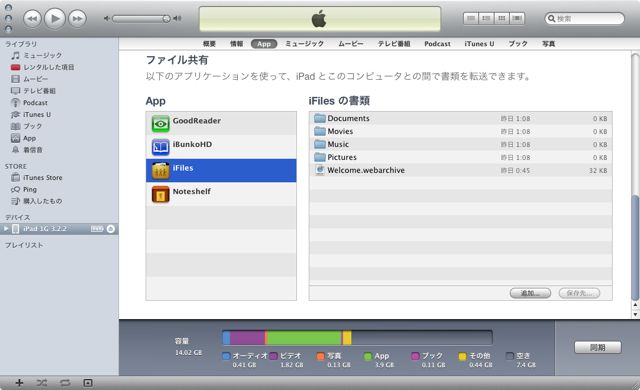Click the iPad eject button
This screenshot has width=640, height=390.
point(111,229)
